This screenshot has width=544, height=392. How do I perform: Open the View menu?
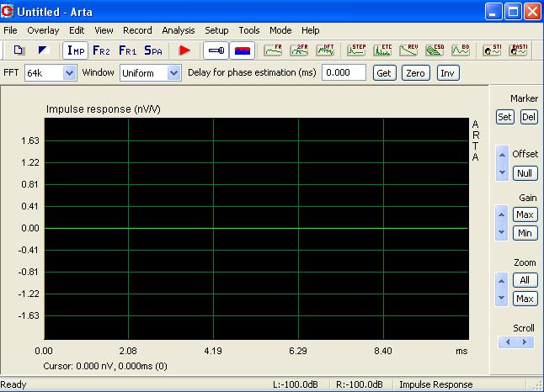click(104, 30)
